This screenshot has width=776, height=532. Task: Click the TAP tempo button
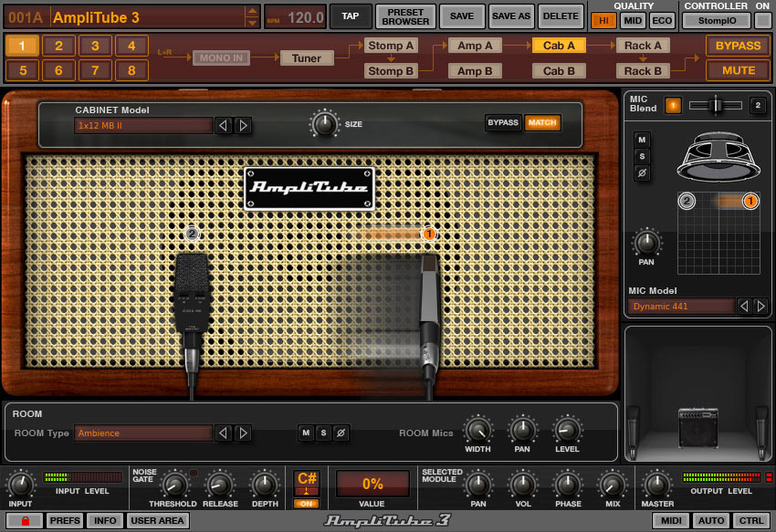coord(350,16)
